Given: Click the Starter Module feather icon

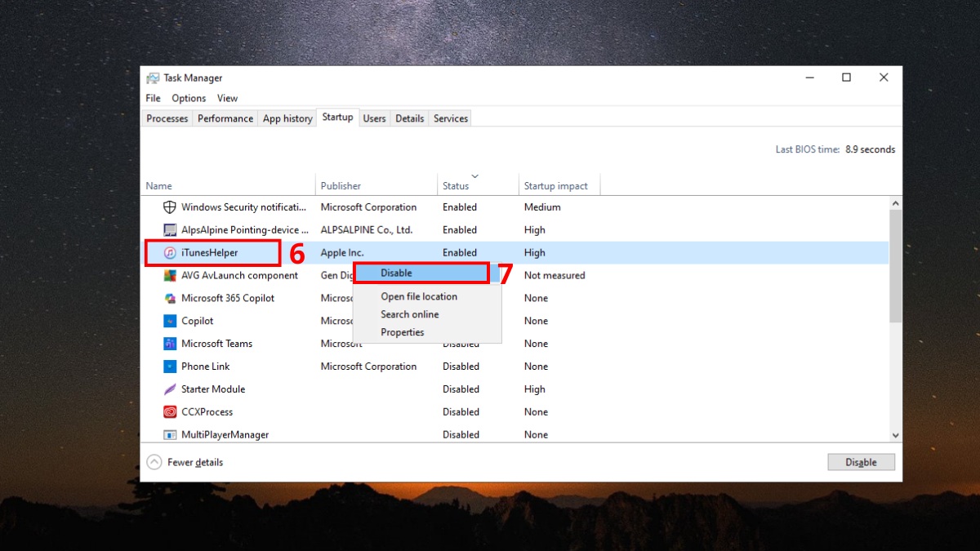Looking at the screenshot, I should click(x=169, y=389).
